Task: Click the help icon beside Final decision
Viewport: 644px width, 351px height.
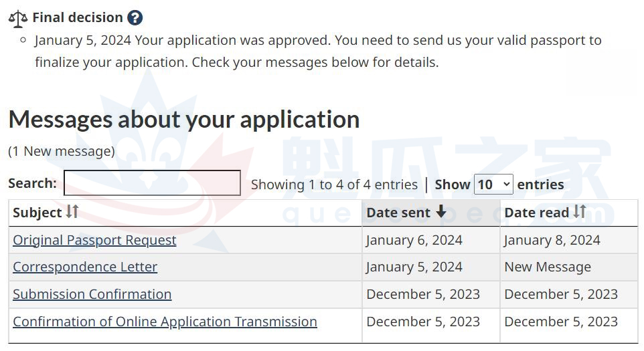Action: [x=135, y=18]
